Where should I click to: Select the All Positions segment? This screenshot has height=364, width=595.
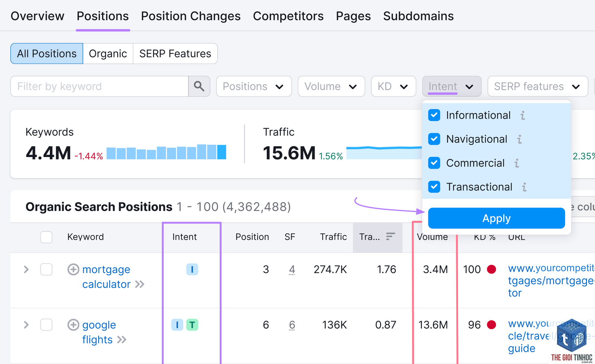(x=47, y=53)
